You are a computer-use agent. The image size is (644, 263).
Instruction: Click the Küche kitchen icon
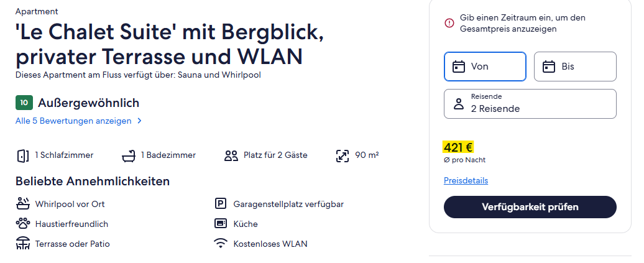pyautogui.click(x=221, y=224)
